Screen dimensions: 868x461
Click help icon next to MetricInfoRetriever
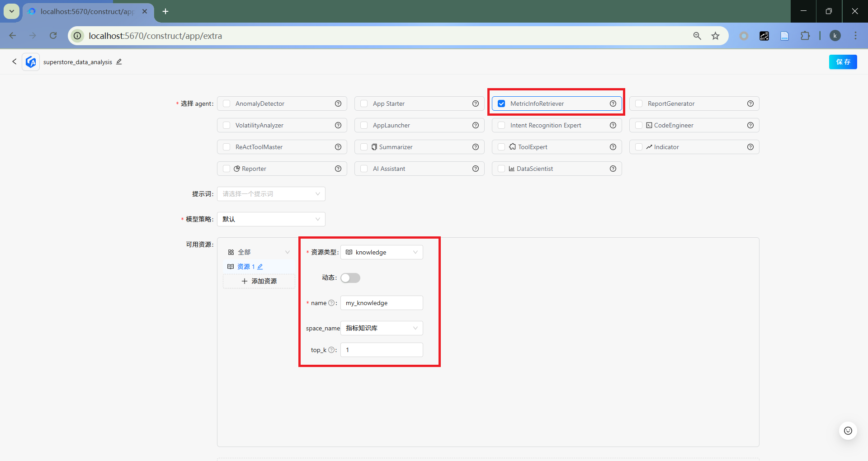point(613,103)
